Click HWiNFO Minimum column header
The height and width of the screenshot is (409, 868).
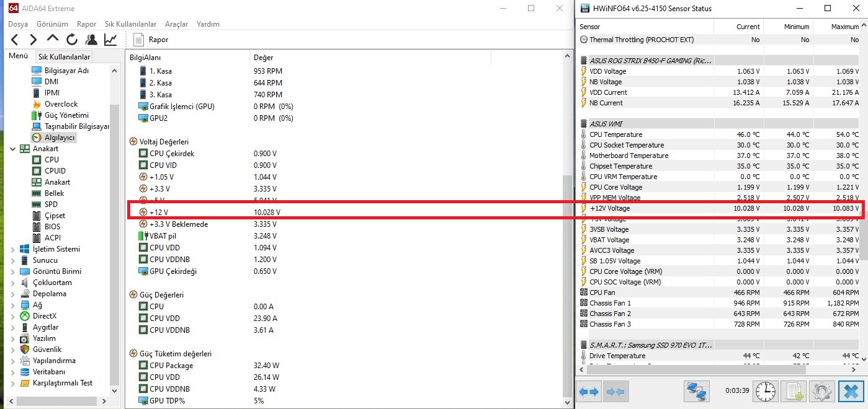[x=788, y=27]
